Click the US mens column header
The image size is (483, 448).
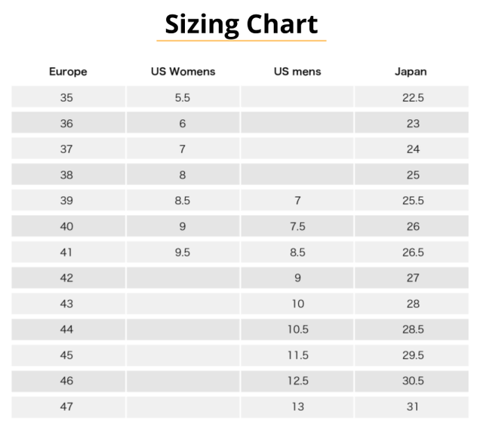tap(297, 72)
